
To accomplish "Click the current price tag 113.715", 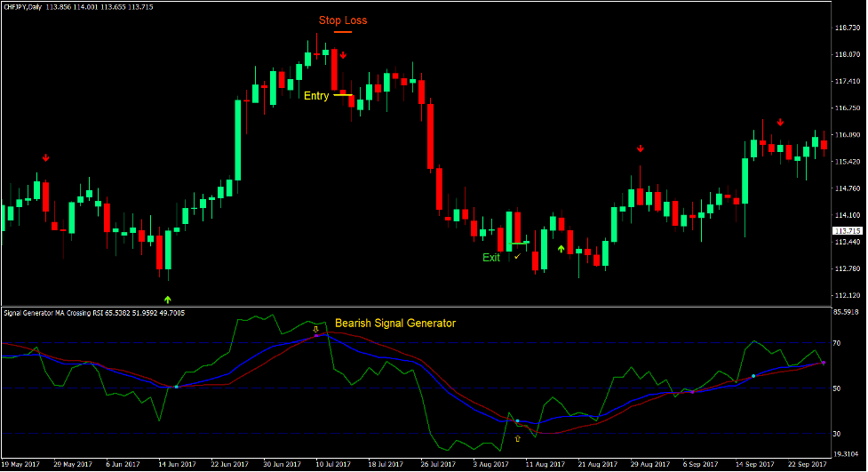I will (x=848, y=231).
